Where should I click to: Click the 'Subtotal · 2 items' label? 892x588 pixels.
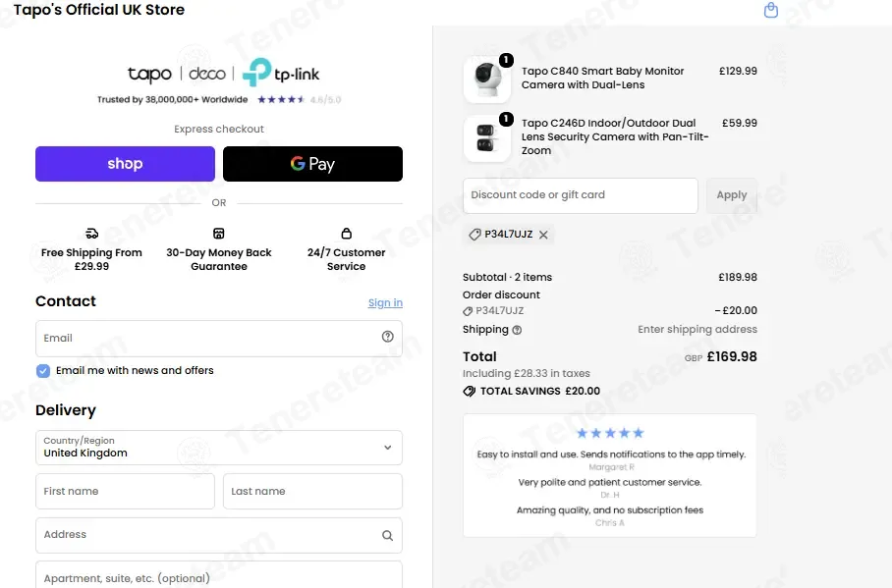point(508,277)
